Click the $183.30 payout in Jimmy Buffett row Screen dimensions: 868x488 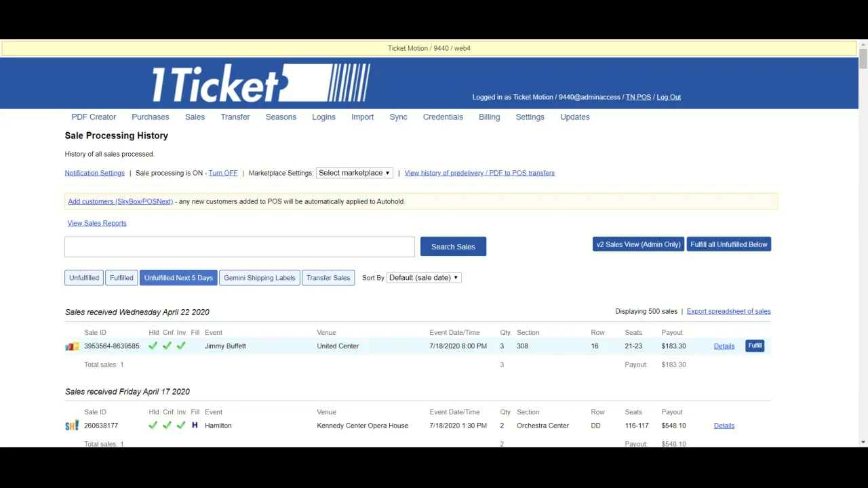point(673,346)
